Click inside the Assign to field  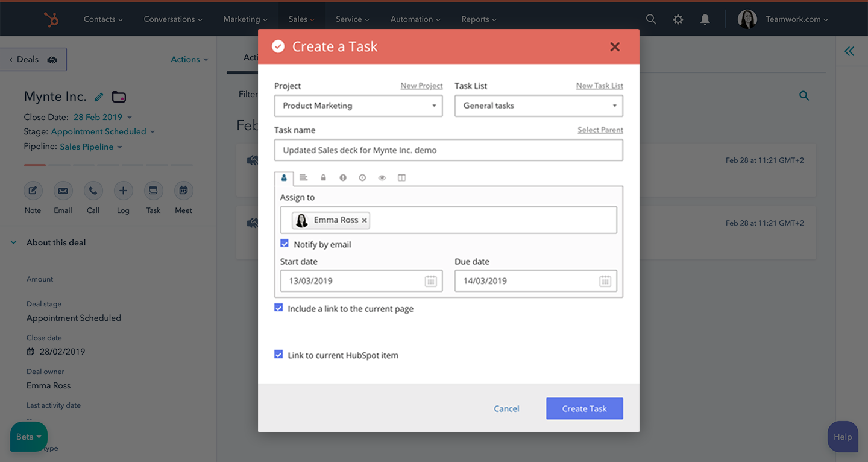tap(448, 220)
